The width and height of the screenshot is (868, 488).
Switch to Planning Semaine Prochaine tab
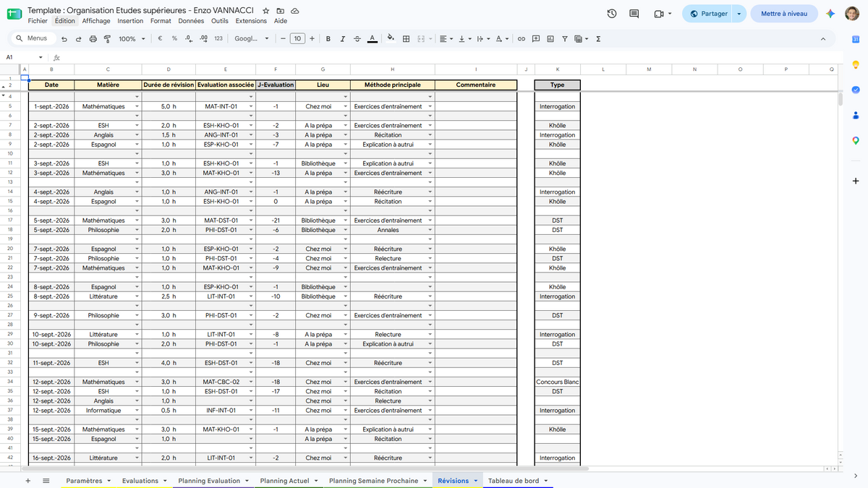[378, 481]
